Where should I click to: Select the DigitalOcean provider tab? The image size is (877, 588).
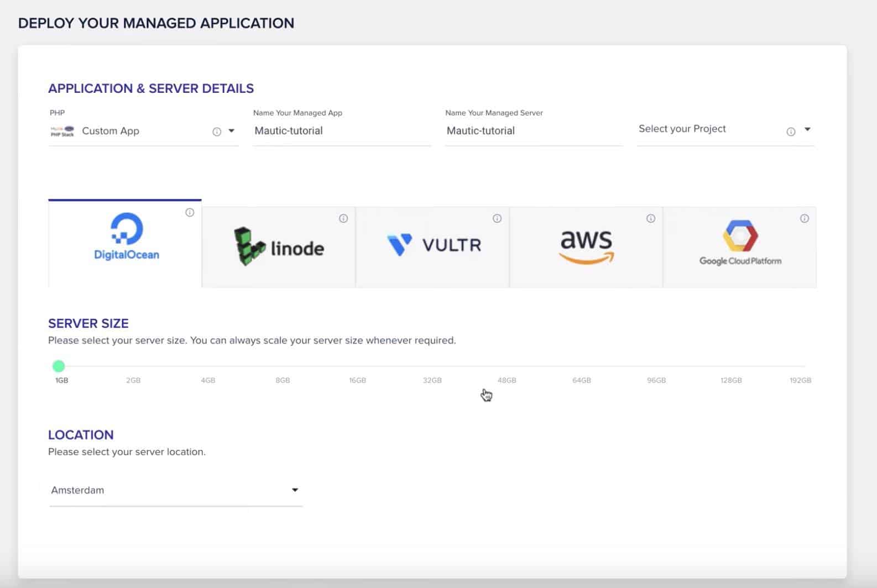[125, 243]
